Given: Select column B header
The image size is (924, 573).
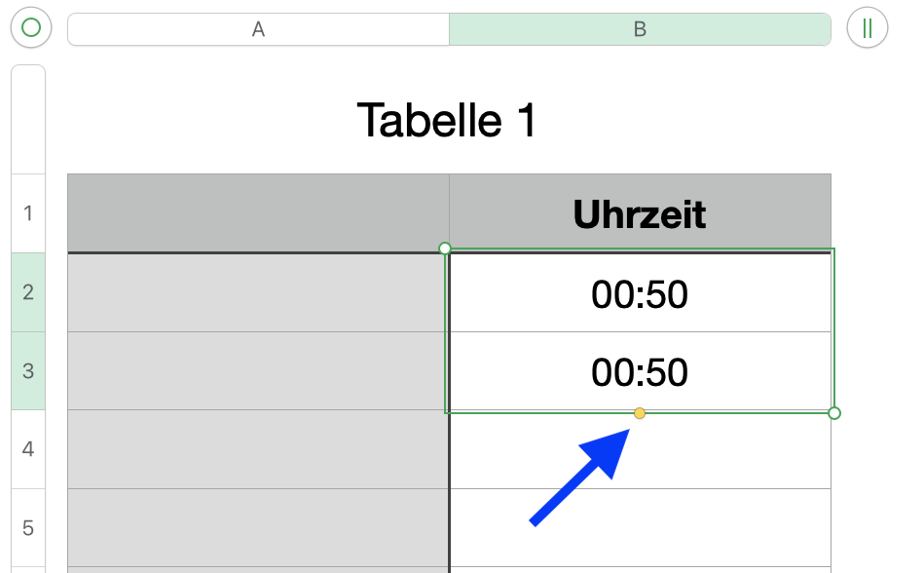Looking at the screenshot, I should (x=640, y=29).
